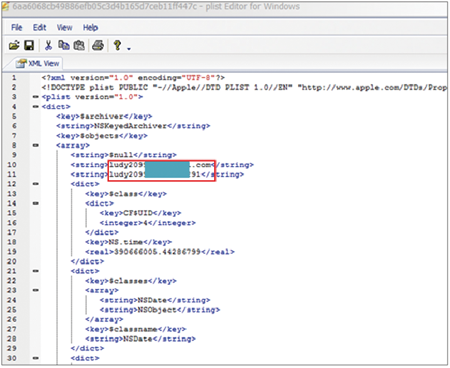Image resolution: width=450 pixels, height=368 pixels.
Task: Click the string ending in 91 on line 11
Action: 157,174
